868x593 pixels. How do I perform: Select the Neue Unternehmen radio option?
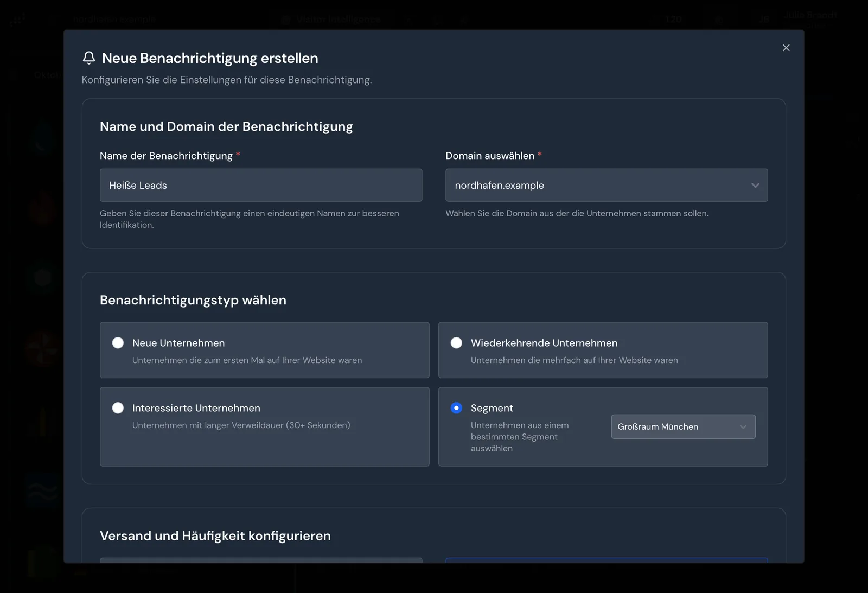coord(118,343)
